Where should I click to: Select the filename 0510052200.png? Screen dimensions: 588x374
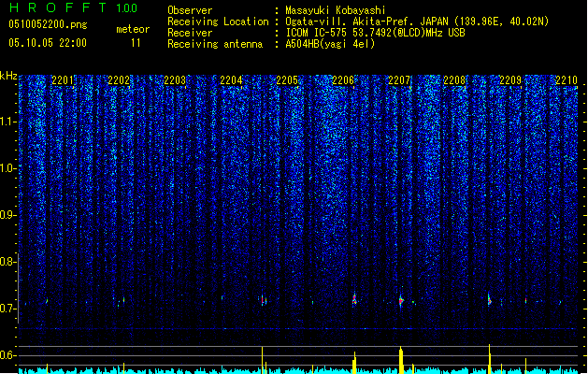[x=48, y=24]
